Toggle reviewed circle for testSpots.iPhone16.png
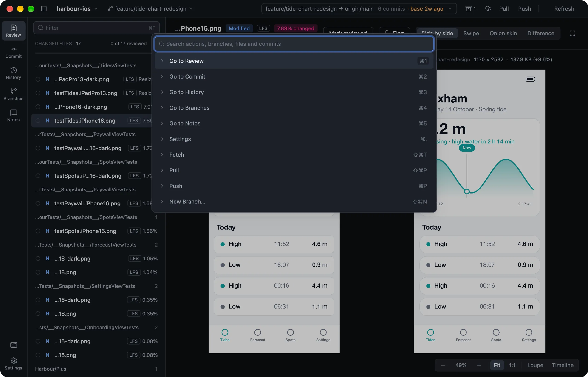 coord(38,231)
